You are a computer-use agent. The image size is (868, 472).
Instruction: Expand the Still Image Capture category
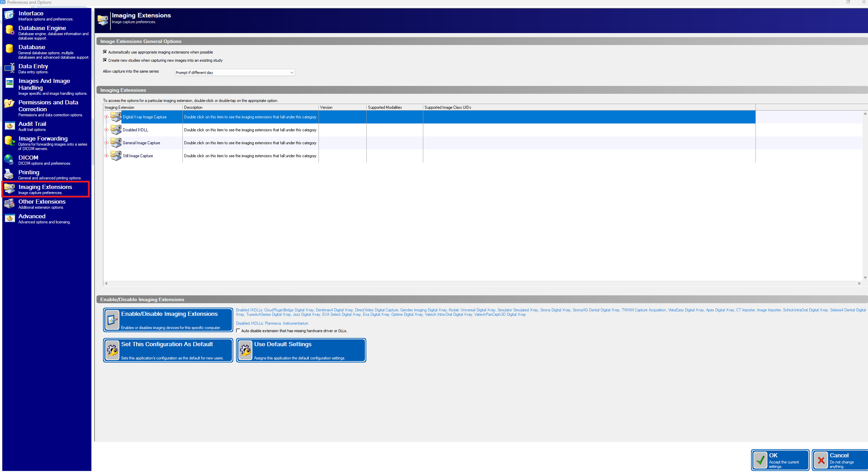pos(106,156)
